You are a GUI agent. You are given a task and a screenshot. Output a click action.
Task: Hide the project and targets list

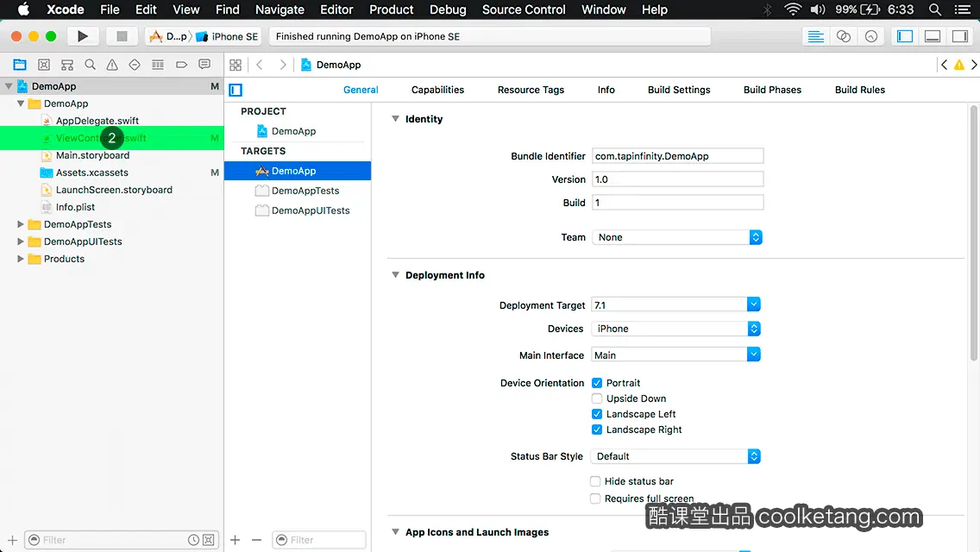point(236,90)
